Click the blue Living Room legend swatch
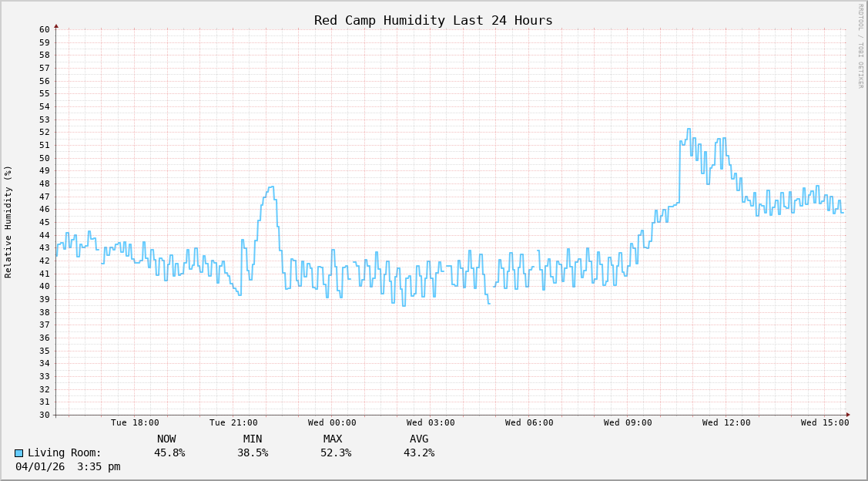This screenshot has width=868, height=481. (x=19, y=453)
